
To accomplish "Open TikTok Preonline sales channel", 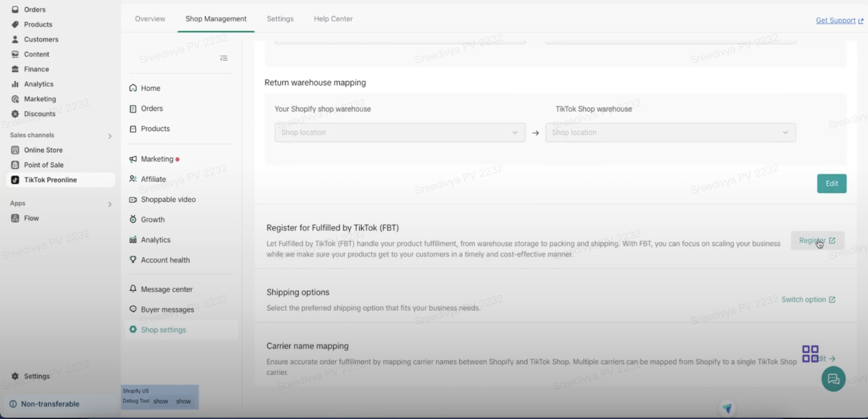I will [x=50, y=180].
